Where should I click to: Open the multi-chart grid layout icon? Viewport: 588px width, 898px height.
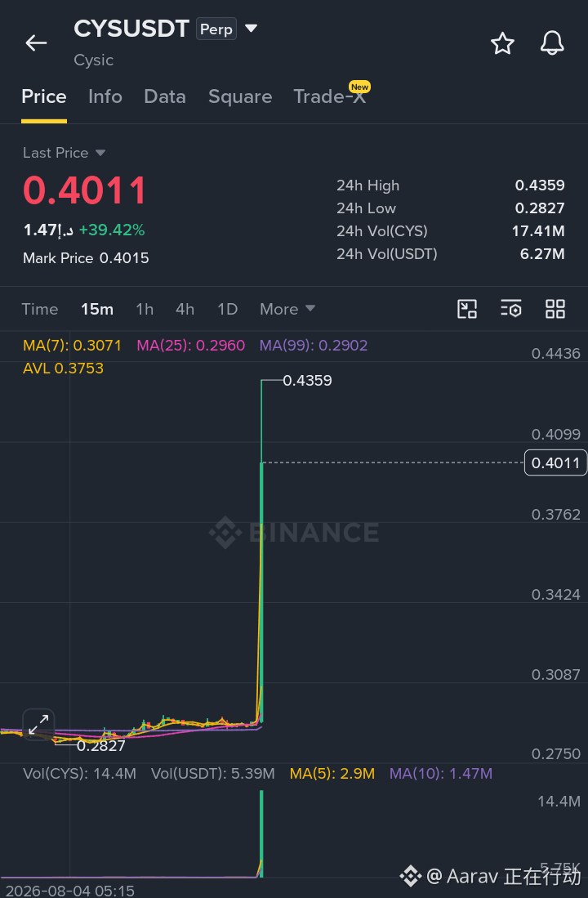tap(555, 309)
